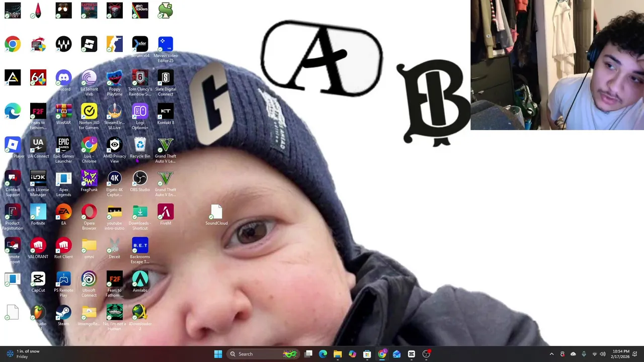Open the Steam desktop shortcut
Image resolution: width=644 pixels, height=362 pixels.
[63, 316]
